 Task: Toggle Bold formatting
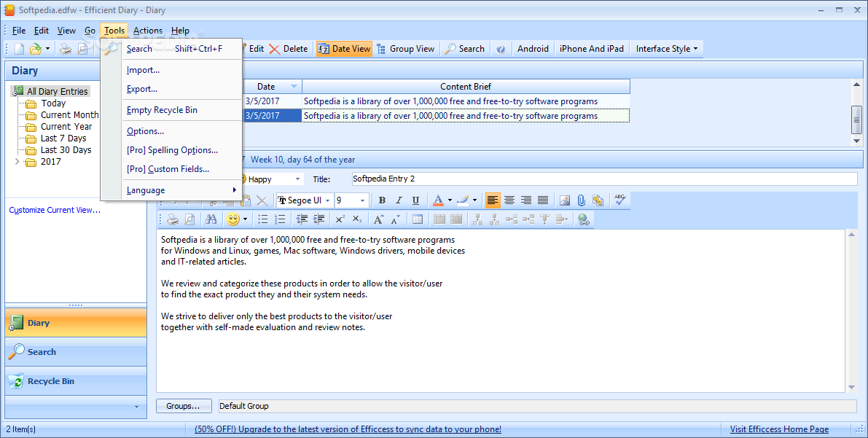click(382, 200)
